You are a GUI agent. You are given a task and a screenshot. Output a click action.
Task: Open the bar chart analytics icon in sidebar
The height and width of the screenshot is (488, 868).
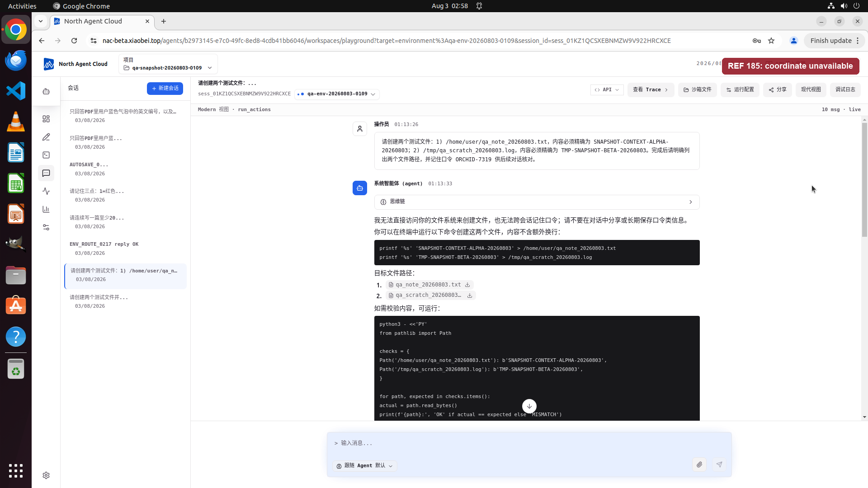point(46,209)
